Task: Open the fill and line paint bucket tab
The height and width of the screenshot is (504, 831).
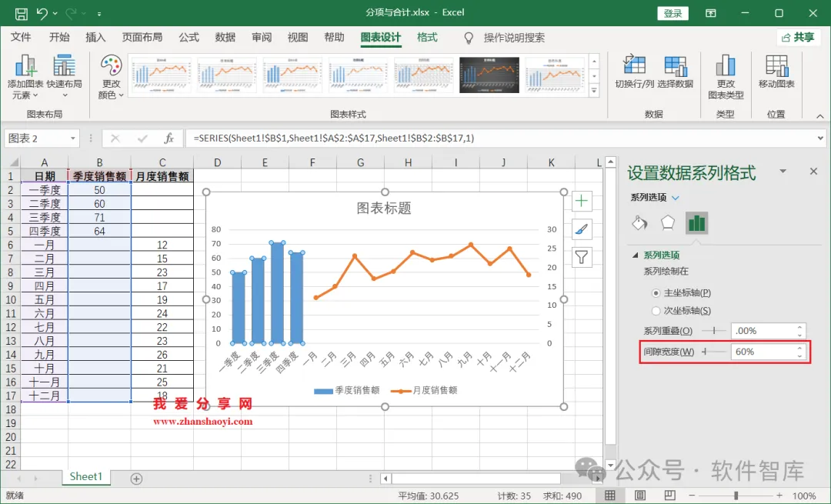Action: (x=639, y=223)
